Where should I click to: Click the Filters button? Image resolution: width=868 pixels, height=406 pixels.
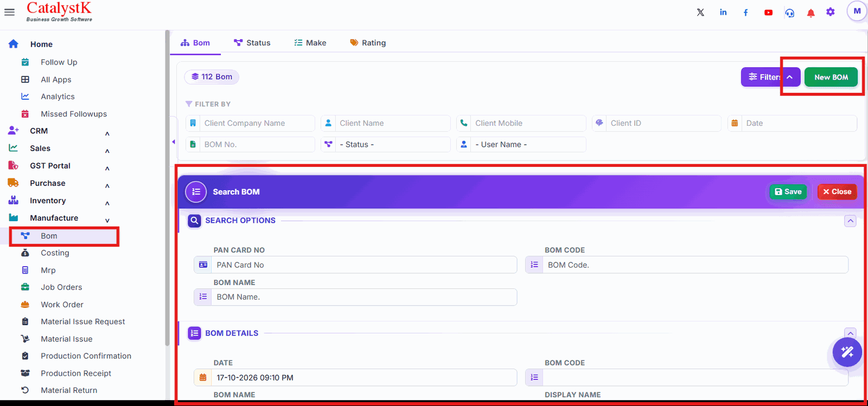pos(770,77)
